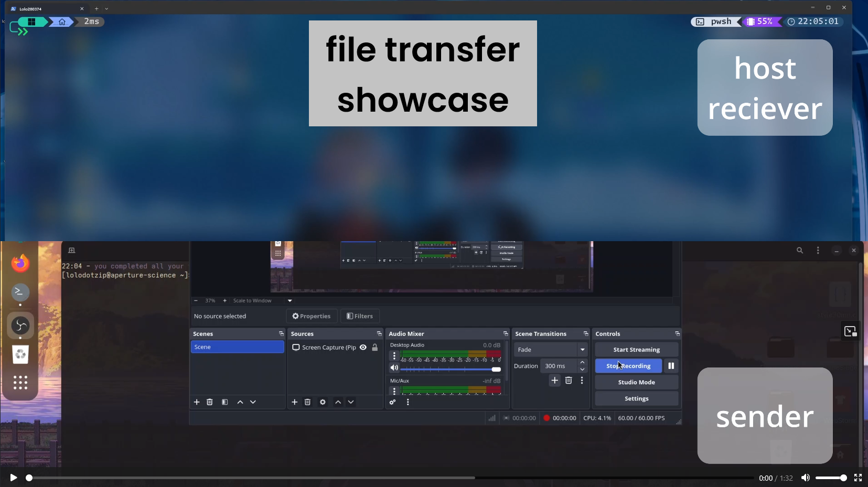The width and height of the screenshot is (868, 487).
Task: Open new tab dropdown in Windows Terminal
Action: click(x=106, y=9)
